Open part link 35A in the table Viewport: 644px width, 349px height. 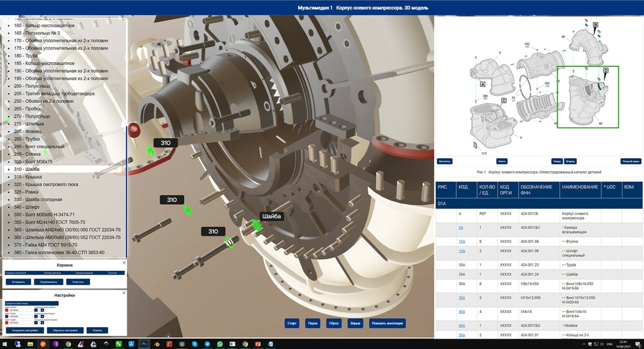click(462, 298)
